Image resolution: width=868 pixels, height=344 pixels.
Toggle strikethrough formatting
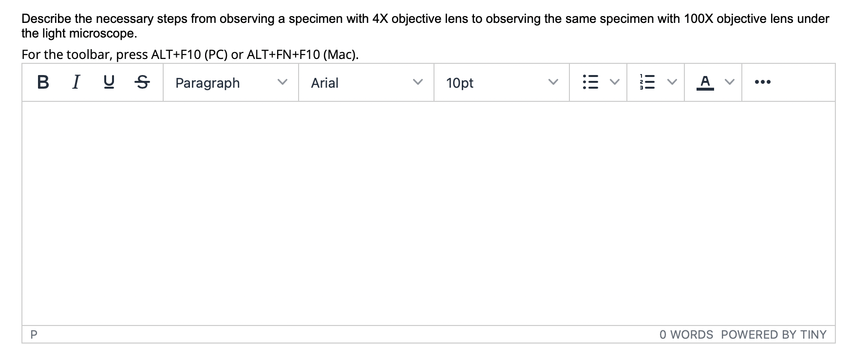141,83
